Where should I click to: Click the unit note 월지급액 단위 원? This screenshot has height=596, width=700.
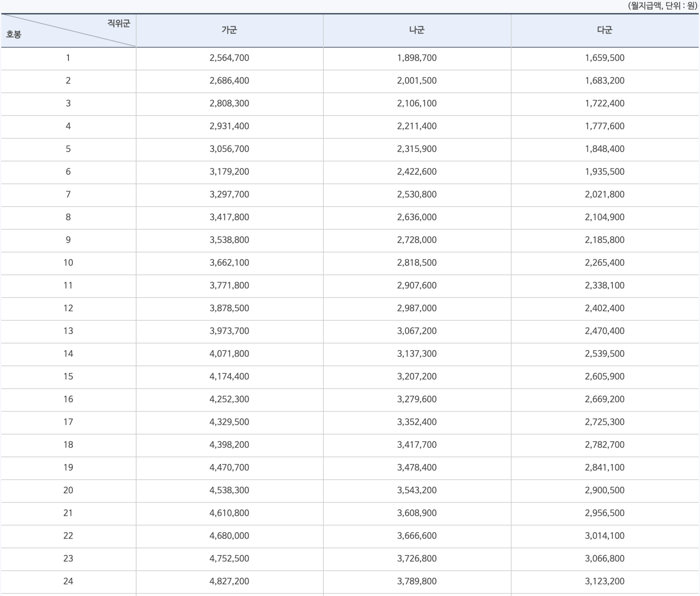pyautogui.click(x=663, y=6)
